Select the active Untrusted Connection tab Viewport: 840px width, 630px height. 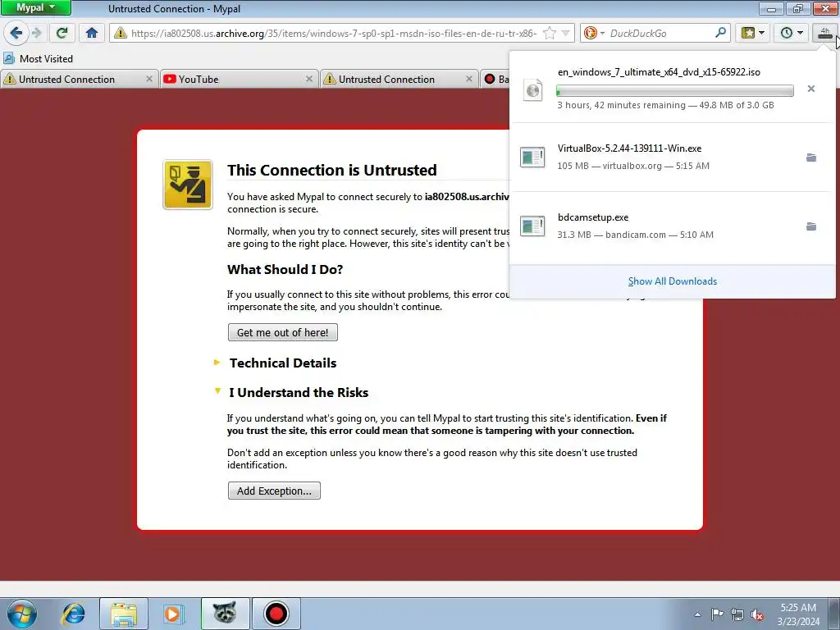399,80
